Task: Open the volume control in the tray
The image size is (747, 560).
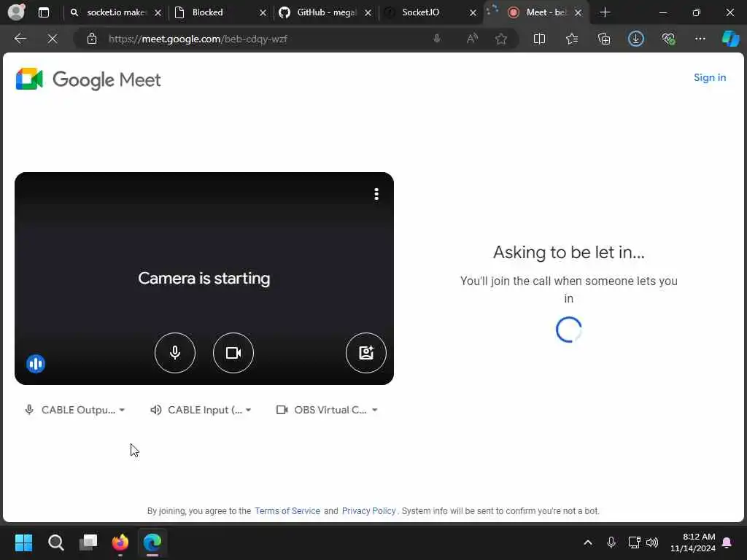Action: coord(652,542)
